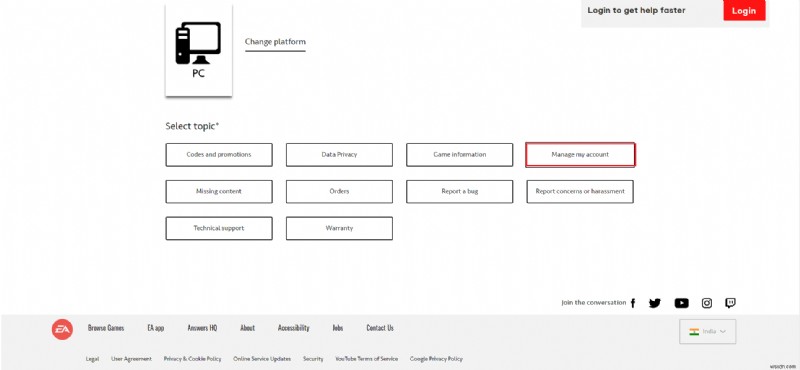Image resolution: width=800 pixels, height=370 pixels.
Task: Open Jobs footer link
Action: (x=338, y=328)
